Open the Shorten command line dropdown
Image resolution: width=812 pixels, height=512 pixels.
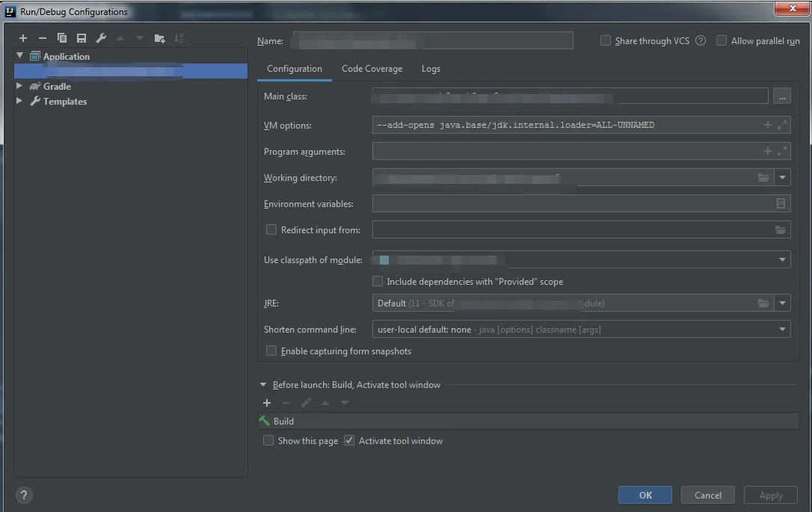pos(782,329)
